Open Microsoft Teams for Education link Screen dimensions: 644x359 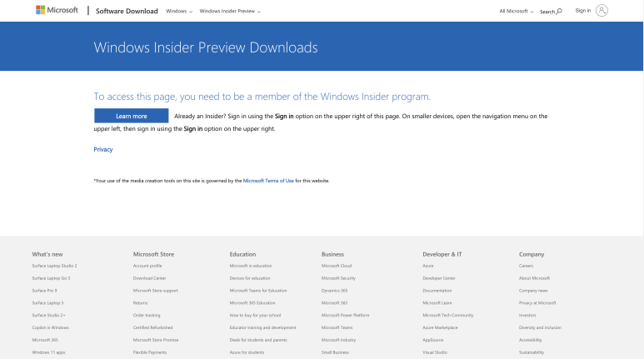(x=258, y=291)
